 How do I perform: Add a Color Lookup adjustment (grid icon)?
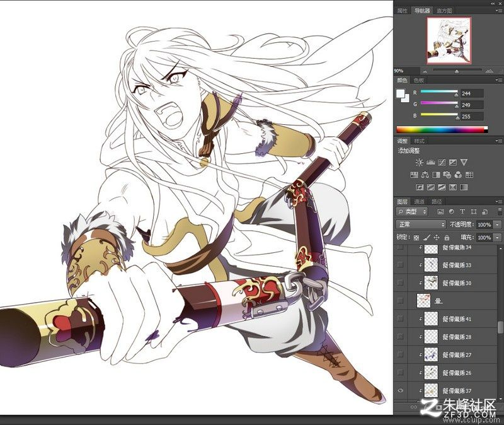point(469,175)
